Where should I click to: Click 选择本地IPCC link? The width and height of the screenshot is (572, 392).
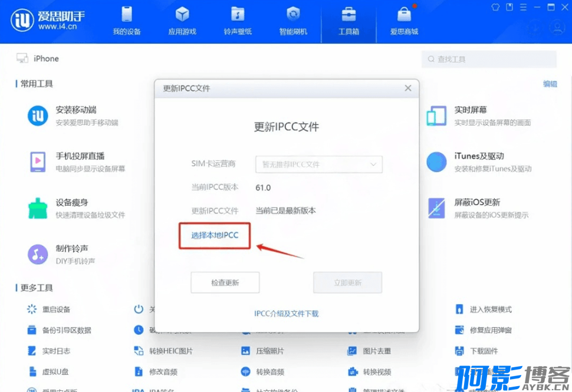pos(215,235)
